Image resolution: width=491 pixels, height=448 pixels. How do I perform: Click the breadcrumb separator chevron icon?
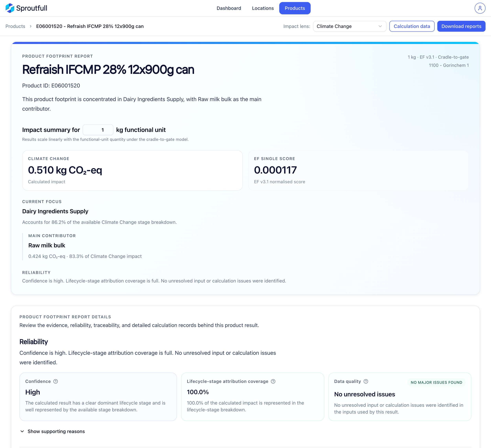pos(31,26)
